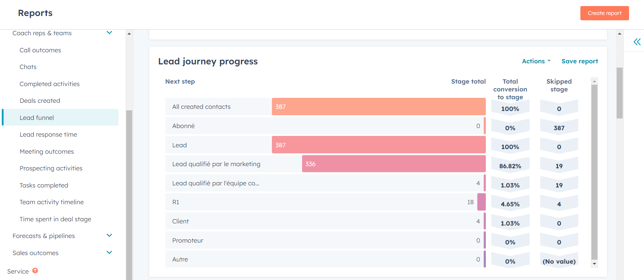Viewport: 644px width, 280px height.
Task: Open the Team activity timeline report
Action: pos(52,202)
